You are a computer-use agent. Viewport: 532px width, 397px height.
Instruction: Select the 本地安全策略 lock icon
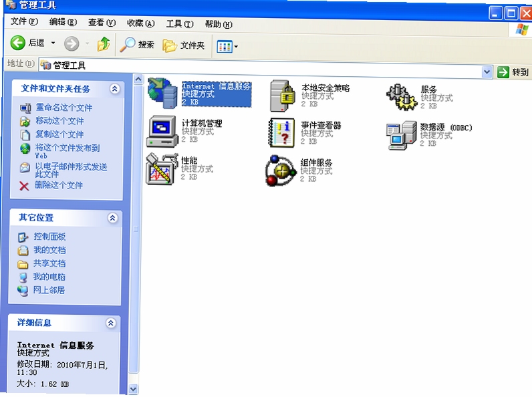pos(283,96)
